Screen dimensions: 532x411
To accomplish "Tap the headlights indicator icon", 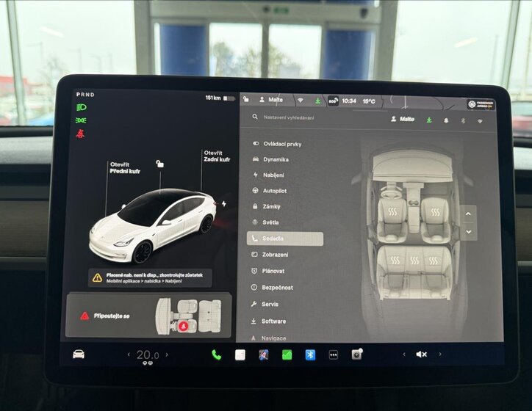I will pos(82,107).
